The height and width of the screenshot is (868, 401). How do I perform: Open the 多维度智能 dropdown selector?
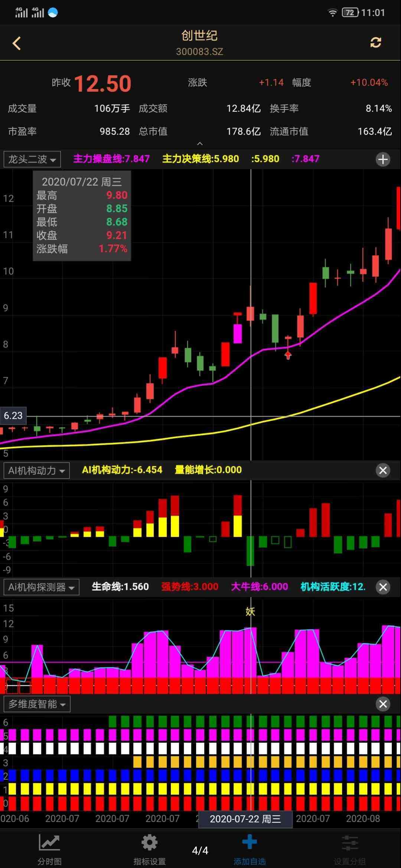[x=37, y=704]
